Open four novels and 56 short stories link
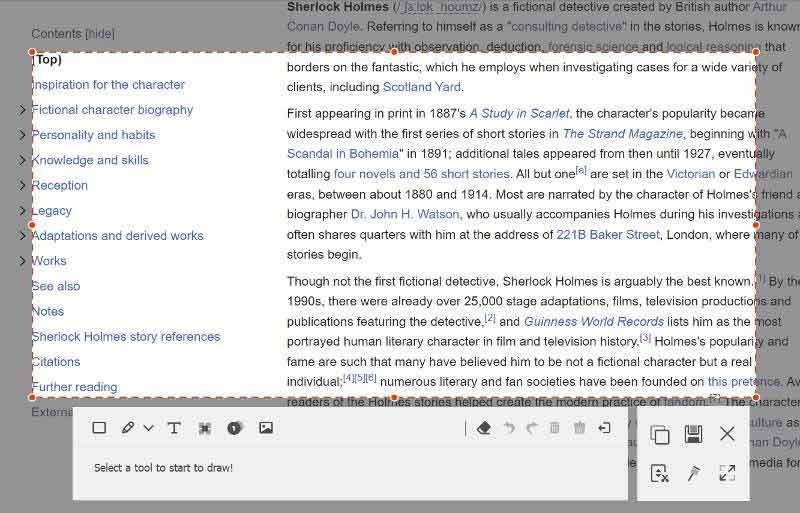 click(x=422, y=174)
